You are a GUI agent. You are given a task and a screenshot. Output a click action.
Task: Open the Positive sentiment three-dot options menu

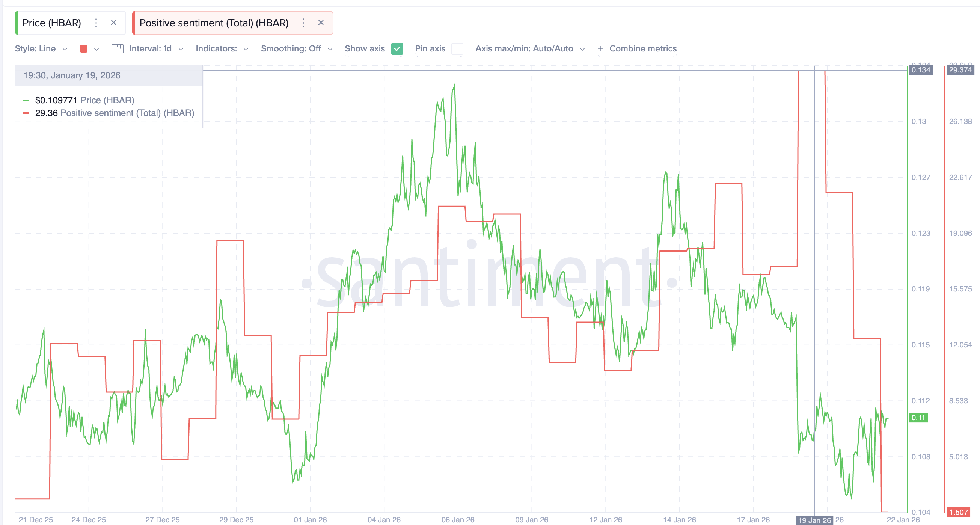point(303,23)
